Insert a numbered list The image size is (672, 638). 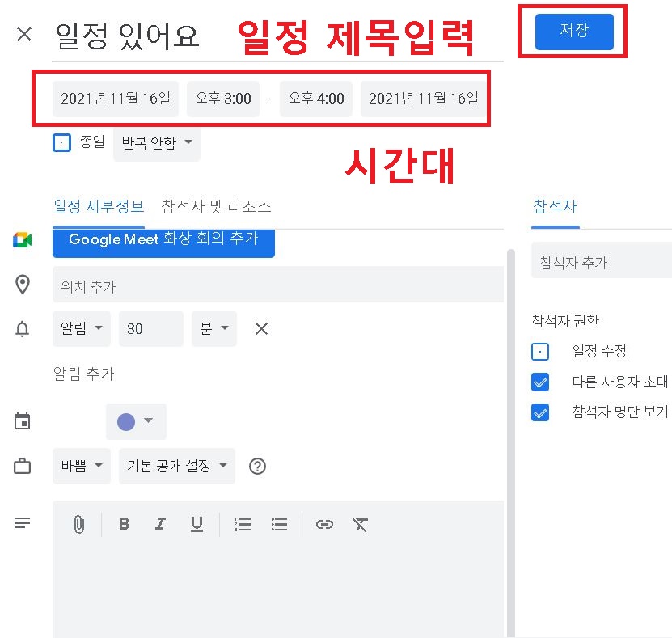(x=243, y=524)
